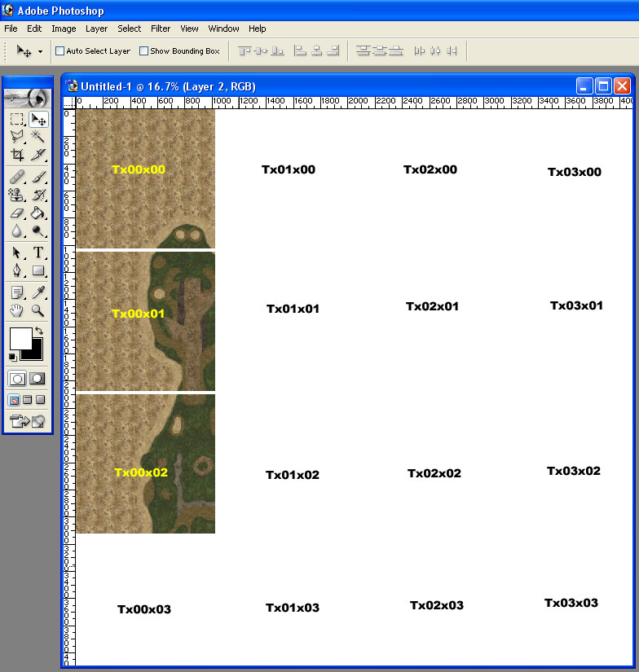Choose the Zoom magnifier tool
This screenshot has height=672, width=639.
(38, 310)
